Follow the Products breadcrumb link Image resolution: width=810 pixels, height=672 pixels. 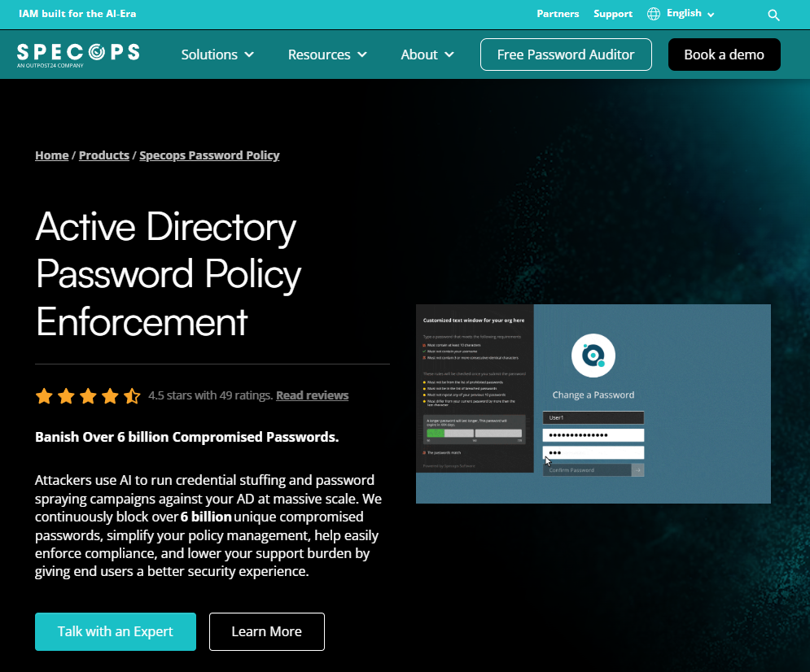point(104,155)
